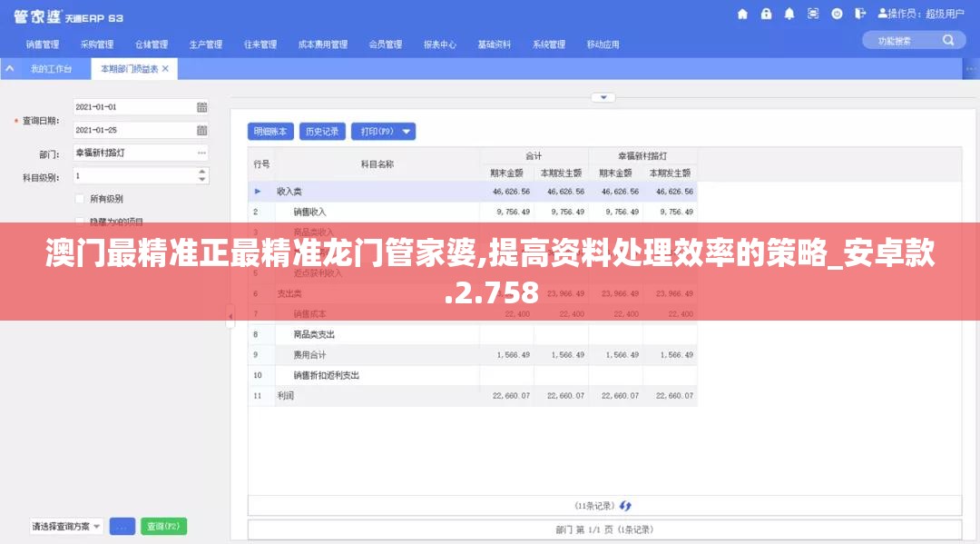Click the row arrow marker beside 收入类

(258, 192)
